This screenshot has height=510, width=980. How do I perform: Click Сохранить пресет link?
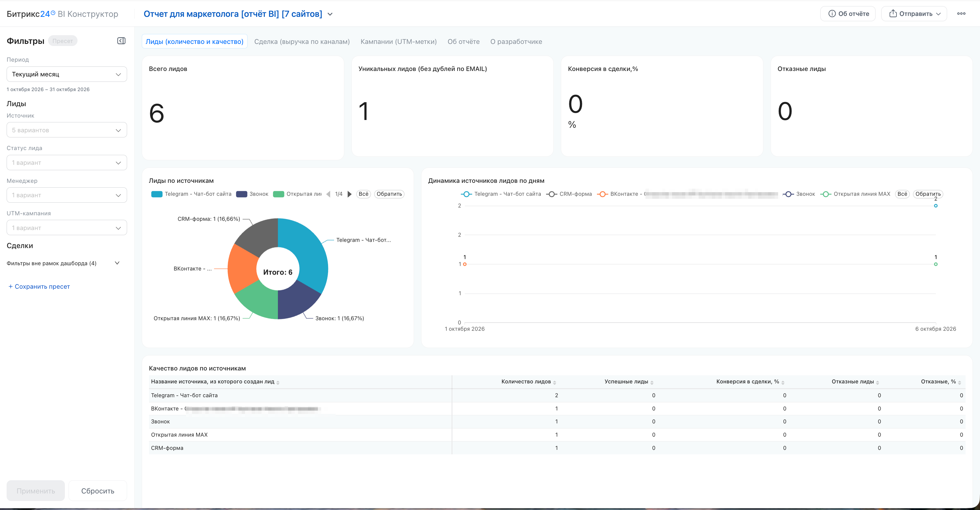tap(38, 286)
